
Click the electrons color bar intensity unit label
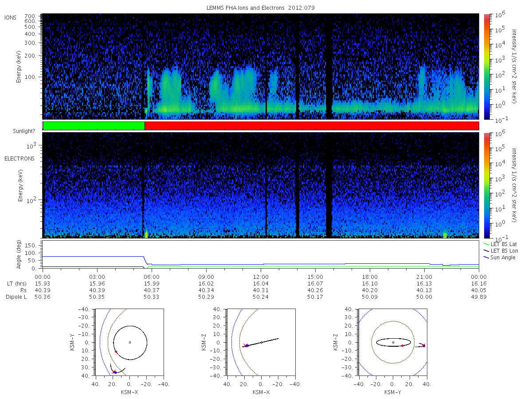pyautogui.click(x=515, y=185)
